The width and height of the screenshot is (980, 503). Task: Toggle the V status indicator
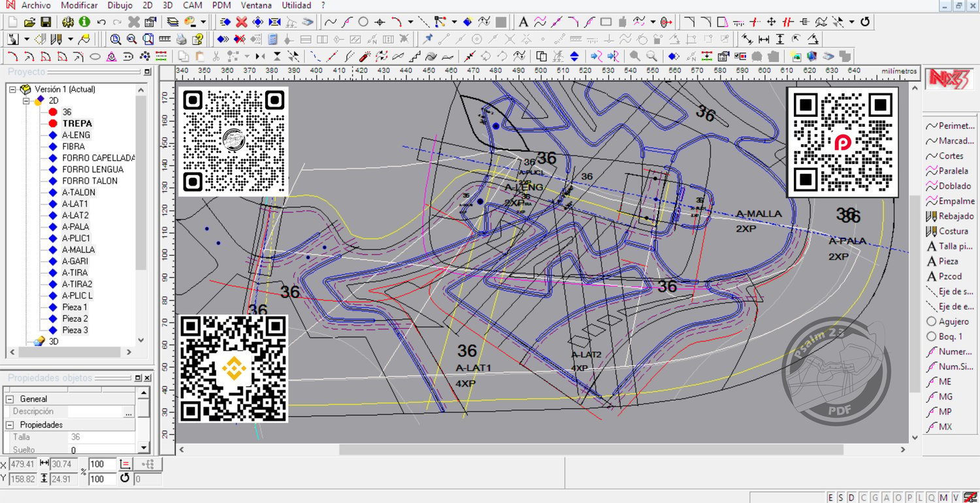click(956, 497)
